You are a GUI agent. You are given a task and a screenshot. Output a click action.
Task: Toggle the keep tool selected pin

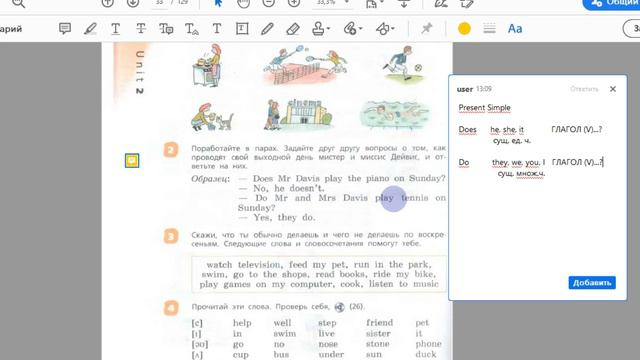tap(427, 29)
